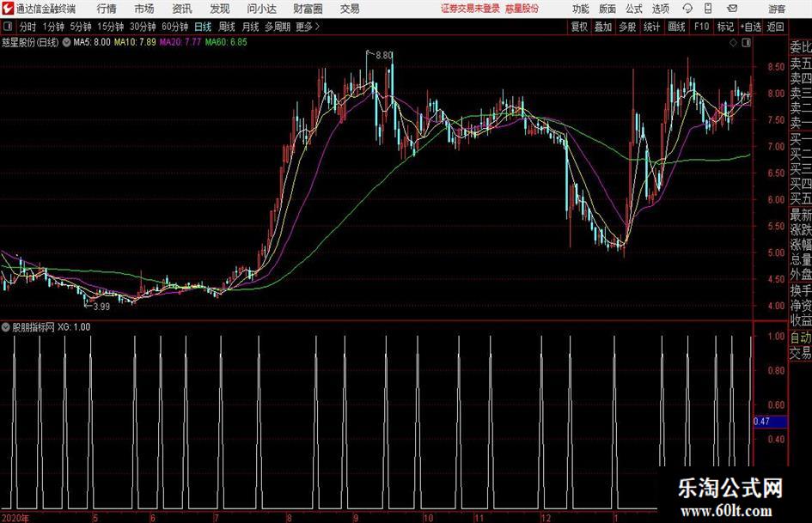
Task: Click the 游客 guest account label
Action: (777, 9)
